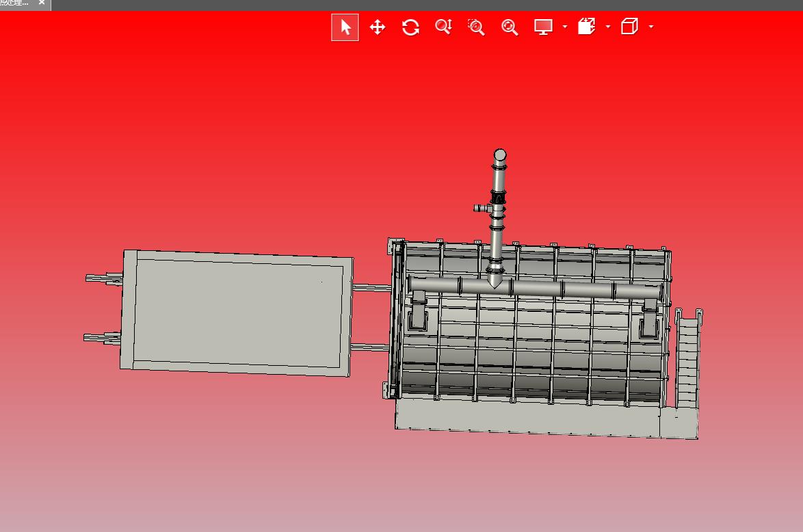This screenshot has height=532, width=803.
Task: Click the sheet view orientation icon
Action: [586, 27]
